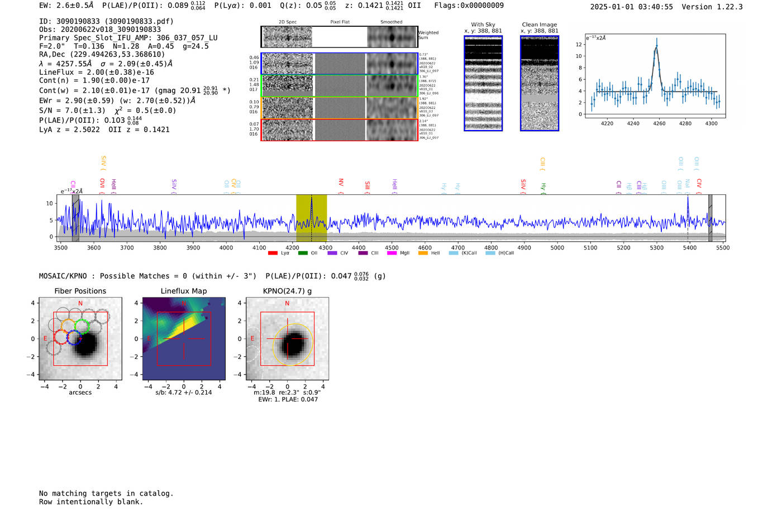Open the With Sky image cutout
Screen dimensions: 782x532
[483, 83]
